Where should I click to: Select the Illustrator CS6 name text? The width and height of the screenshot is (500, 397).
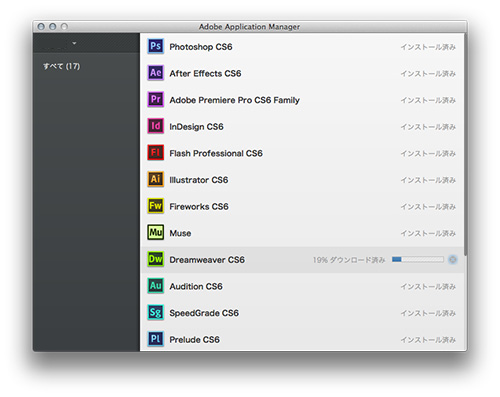point(199,180)
